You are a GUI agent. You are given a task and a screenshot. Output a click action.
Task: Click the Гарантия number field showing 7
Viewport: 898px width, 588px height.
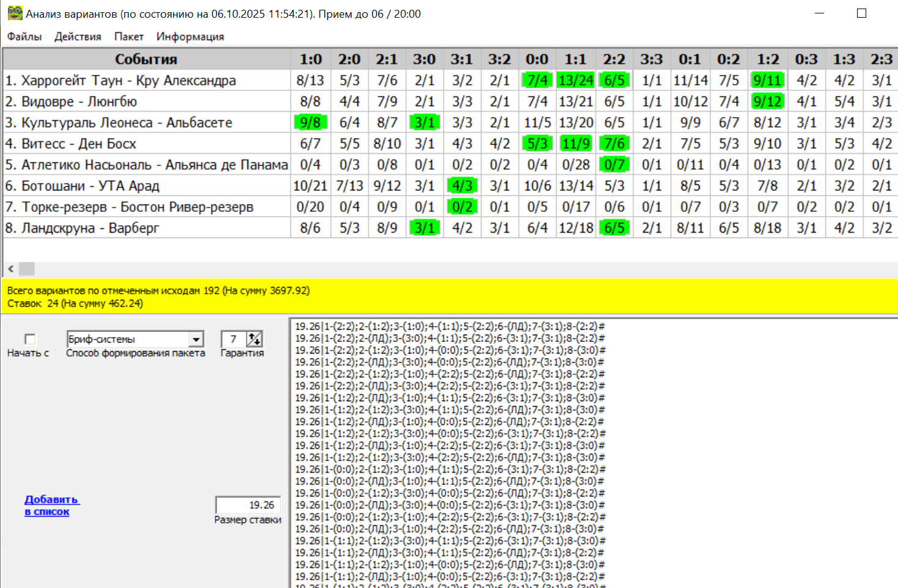[x=233, y=339]
